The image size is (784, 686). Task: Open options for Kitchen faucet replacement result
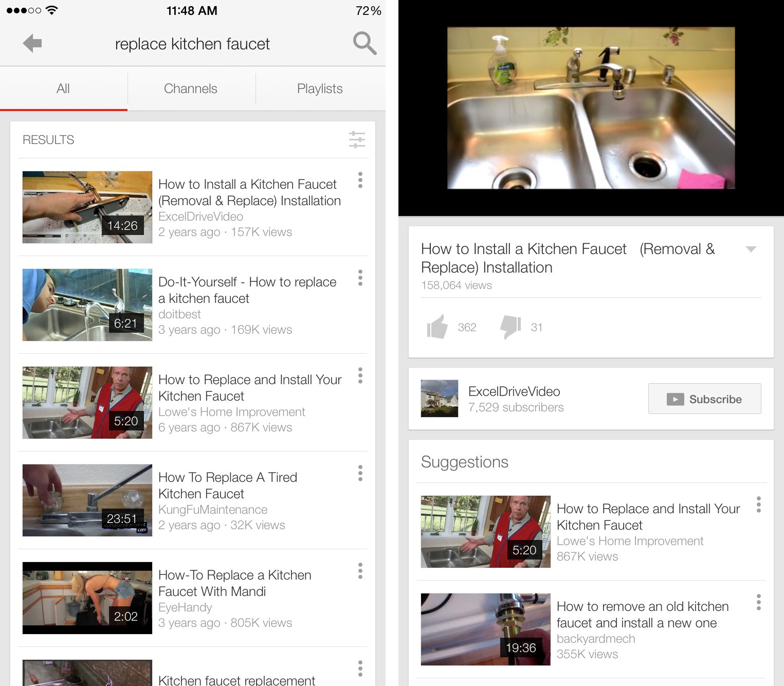tap(360, 669)
